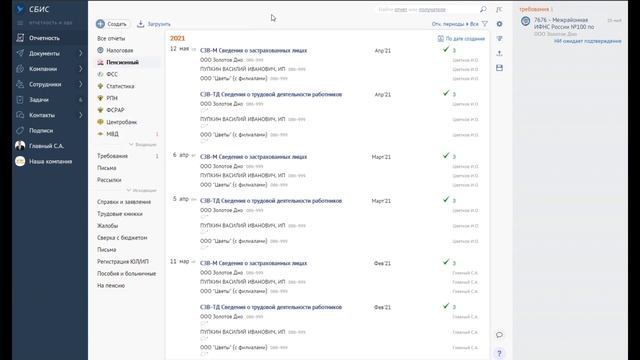Open Регистрация ЮЛ/ИП section

pyautogui.click(x=123, y=262)
